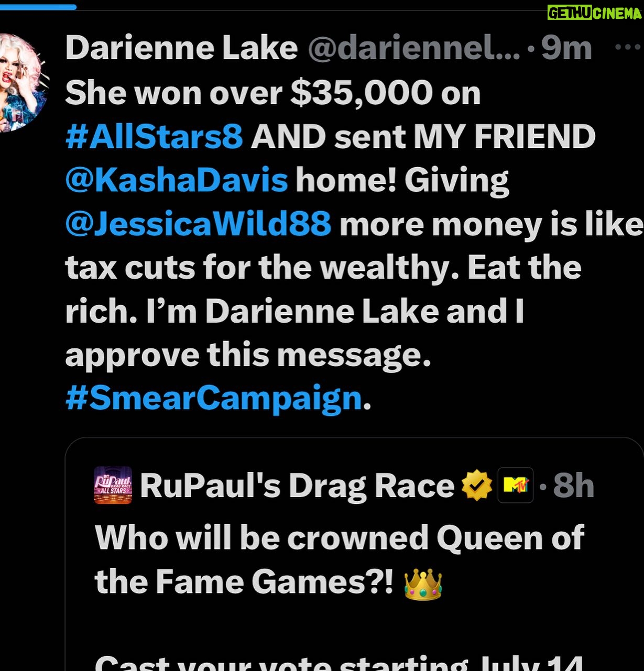Click the Gethu Cinema watermark logo
Image resolution: width=644 pixels, height=671 pixels.
click(594, 13)
